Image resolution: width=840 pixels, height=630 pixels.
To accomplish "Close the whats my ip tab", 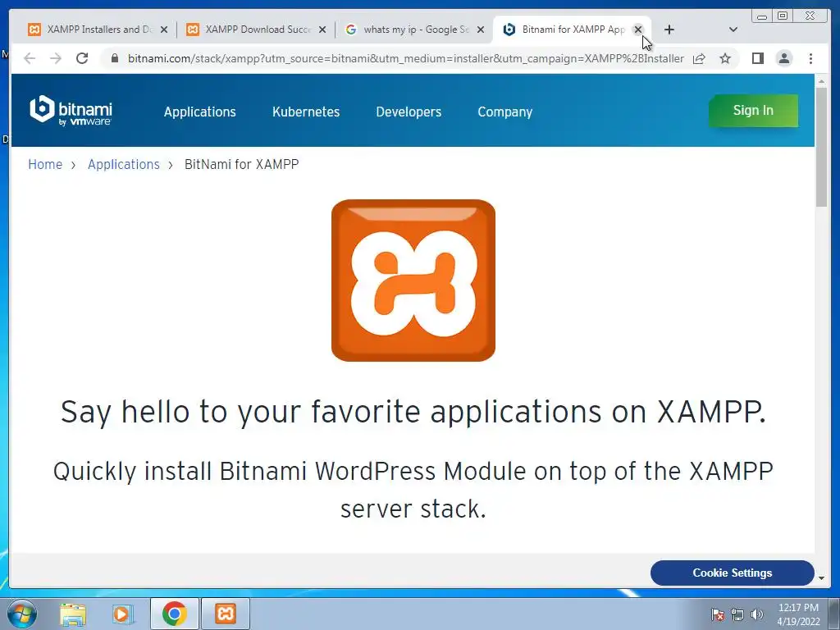I will point(481,30).
